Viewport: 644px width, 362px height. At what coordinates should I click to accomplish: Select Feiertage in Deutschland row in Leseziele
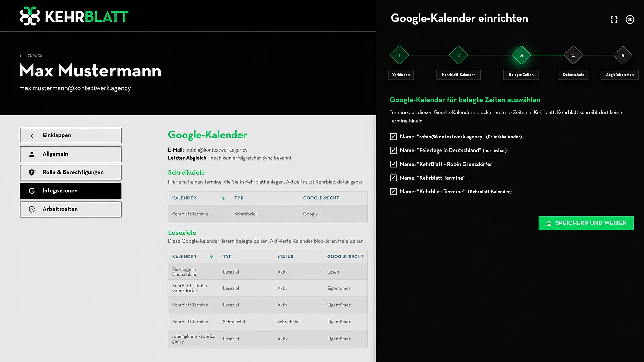(x=268, y=272)
